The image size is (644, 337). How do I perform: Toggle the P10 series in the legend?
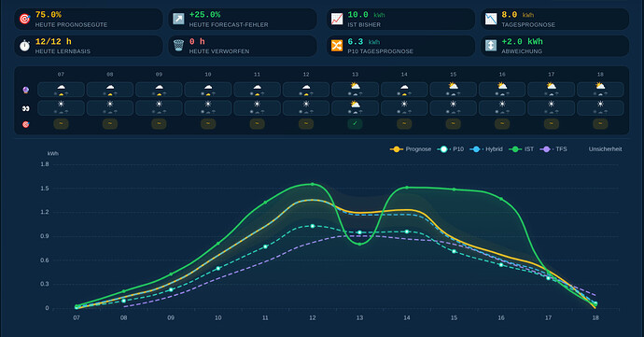coord(451,149)
